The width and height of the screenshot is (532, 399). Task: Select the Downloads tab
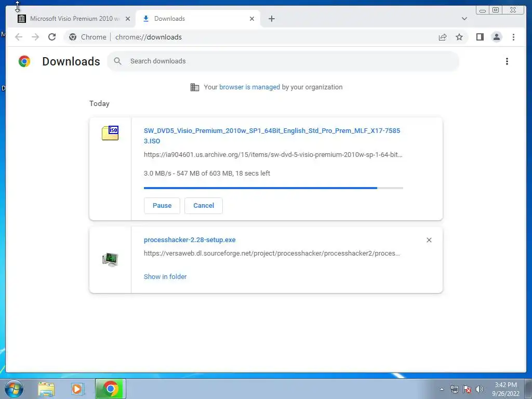pyautogui.click(x=198, y=19)
